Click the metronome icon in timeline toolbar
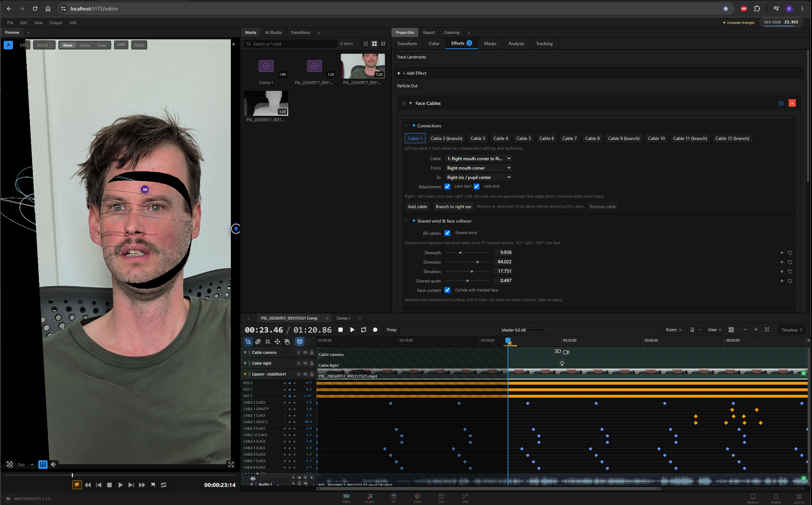812x505 pixels. click(692, 330)
